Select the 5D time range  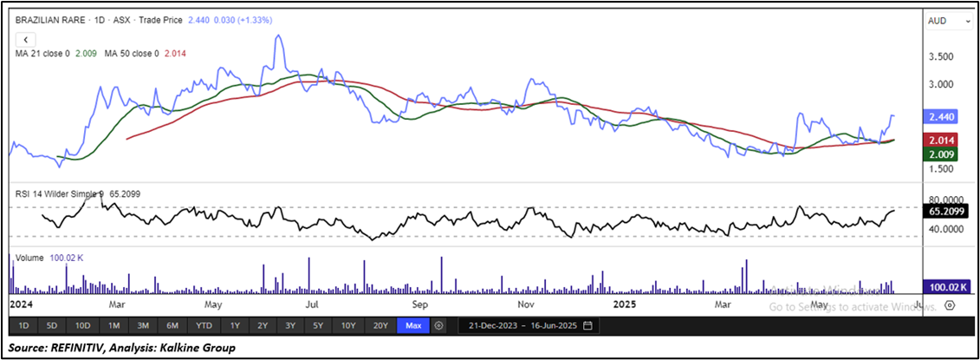[x=52, y=325]
